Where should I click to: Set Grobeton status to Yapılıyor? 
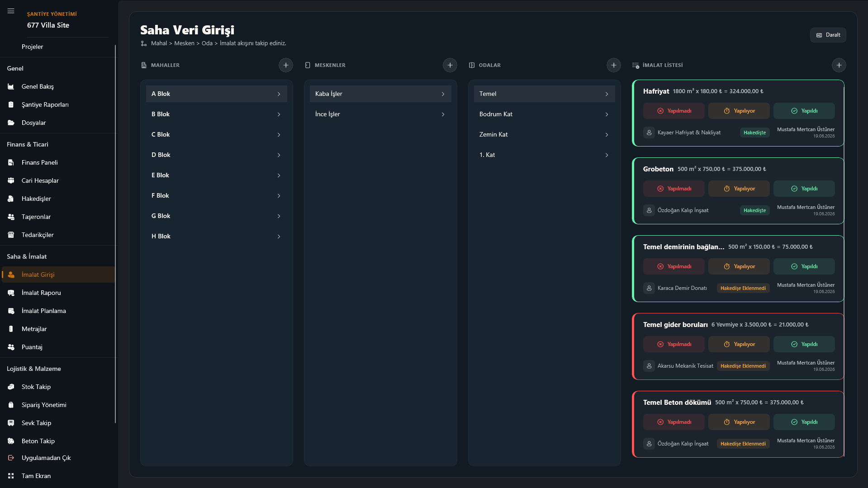click(x=739, y=189)
